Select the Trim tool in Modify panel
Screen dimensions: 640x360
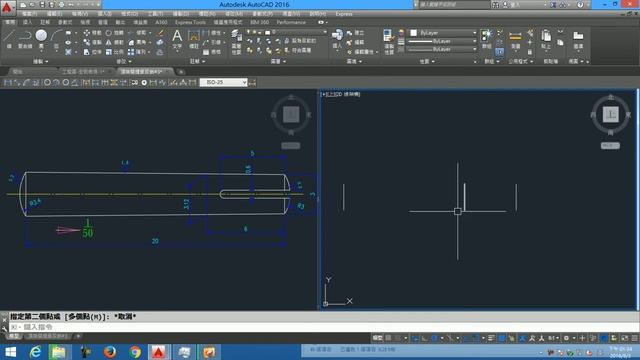pyautogui.click(x=137, y=33)
